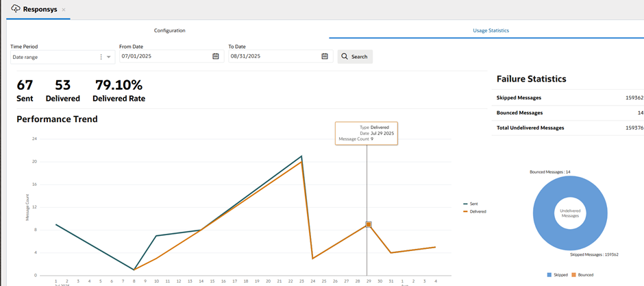Click the 'Skipped Messages : 159362' chart label
The width and height of the screenshot is (644, 286).
tap(594, 254)
